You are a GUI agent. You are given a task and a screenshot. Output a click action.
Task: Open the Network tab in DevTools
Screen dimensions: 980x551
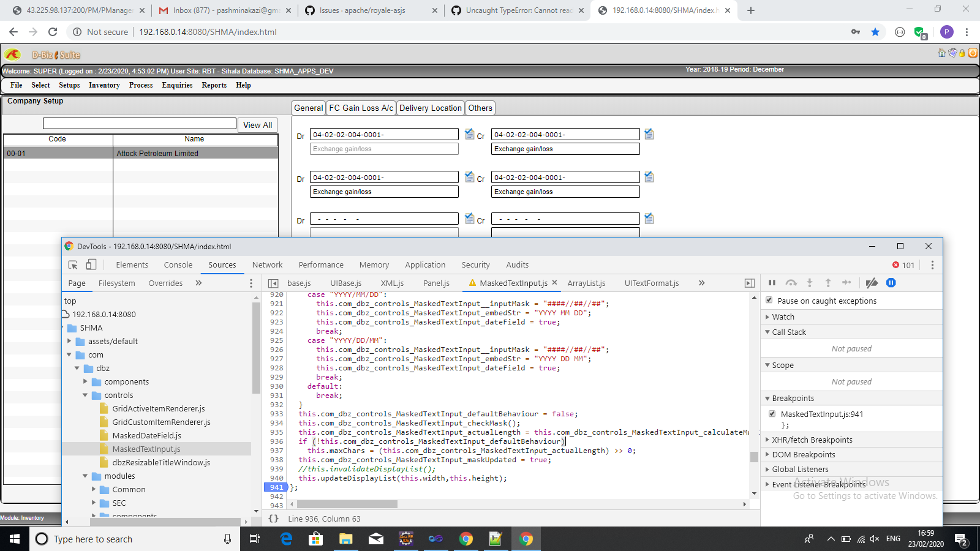(x=268, y=265)
